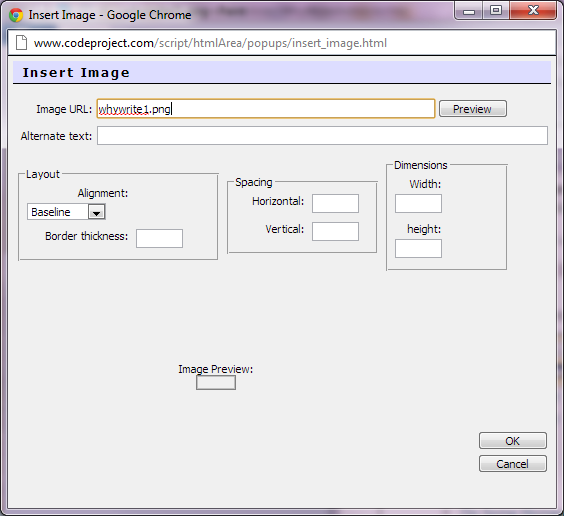564x516 pixels.
Task: Close the Insert Image popup window
Action: [533, 11]
